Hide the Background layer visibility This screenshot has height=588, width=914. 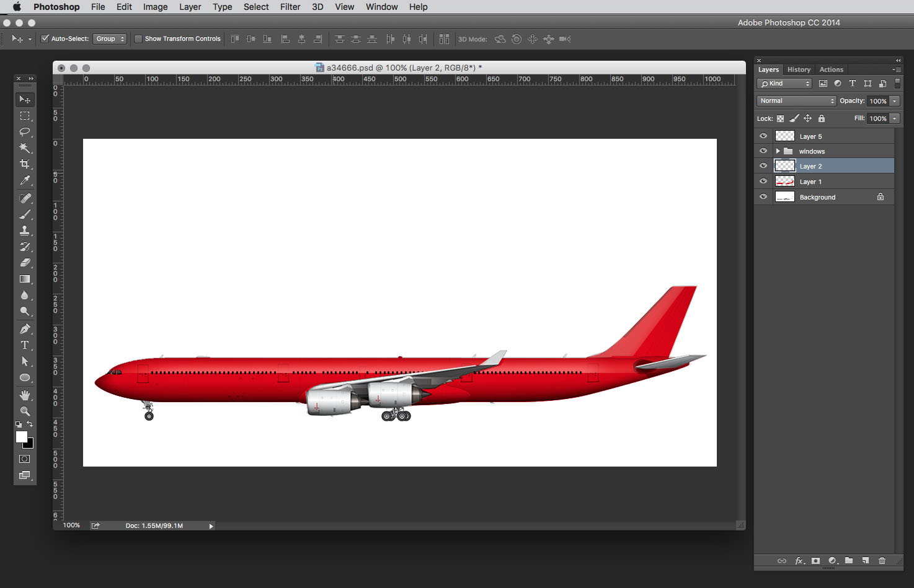click(763, 197)
